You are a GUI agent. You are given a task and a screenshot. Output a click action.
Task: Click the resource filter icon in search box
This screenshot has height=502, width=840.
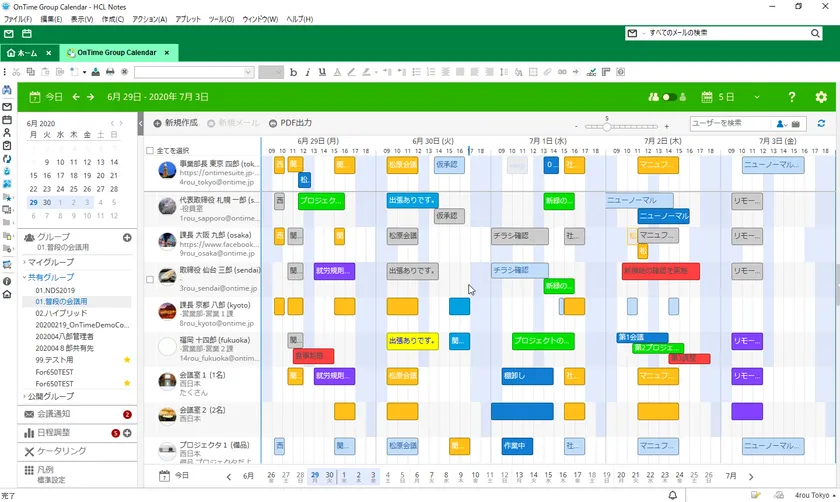tap(796, 124)
